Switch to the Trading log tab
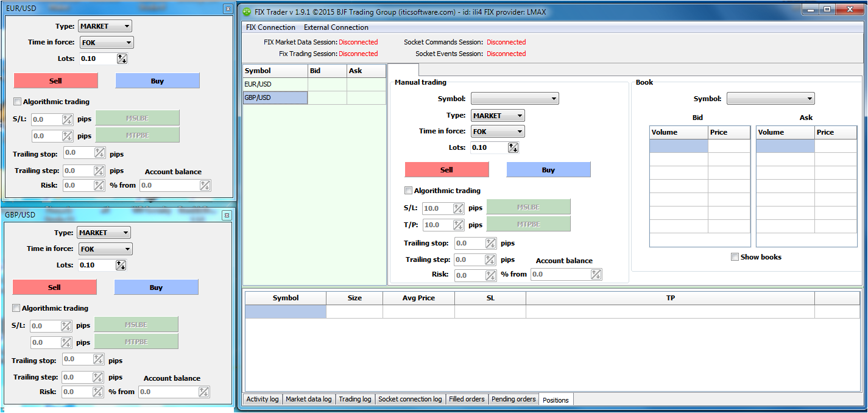Image resolution: width=868 pixels, height=413 pixels. click(355, 399)
